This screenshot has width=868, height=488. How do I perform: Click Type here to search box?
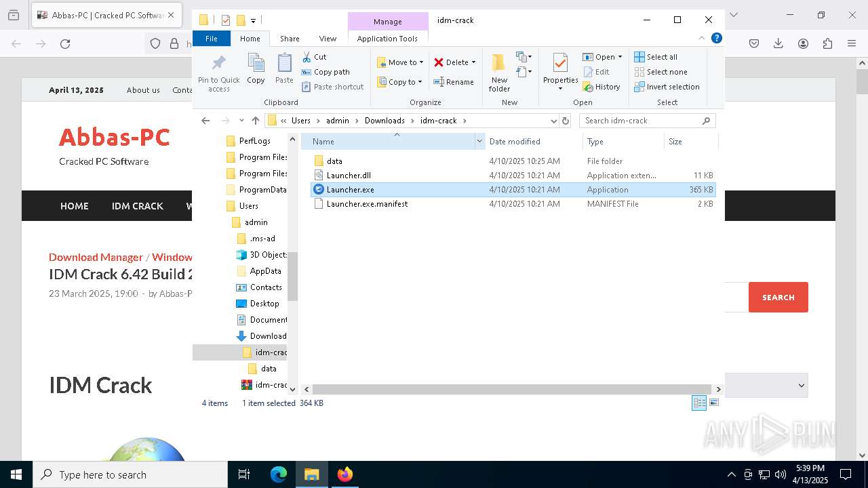130,474
